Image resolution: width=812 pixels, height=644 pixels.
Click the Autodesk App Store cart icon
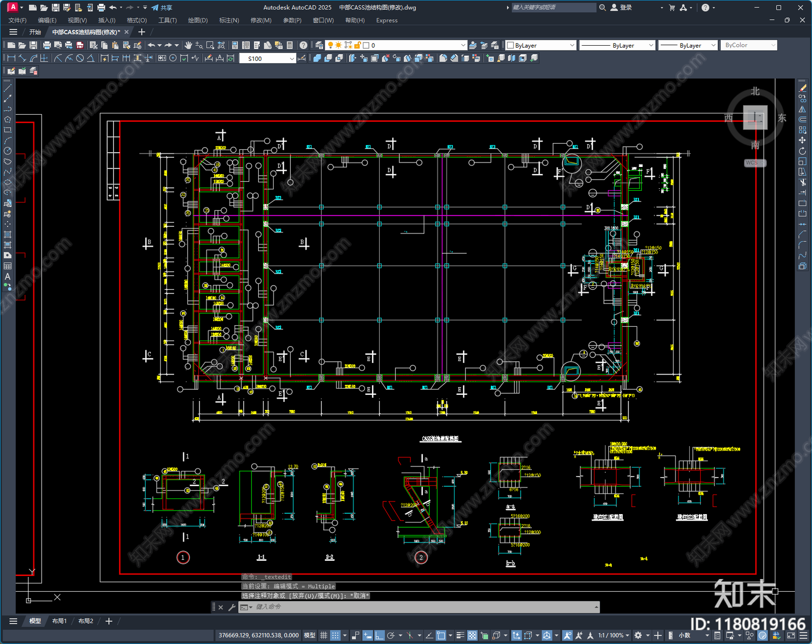point(672,8)
